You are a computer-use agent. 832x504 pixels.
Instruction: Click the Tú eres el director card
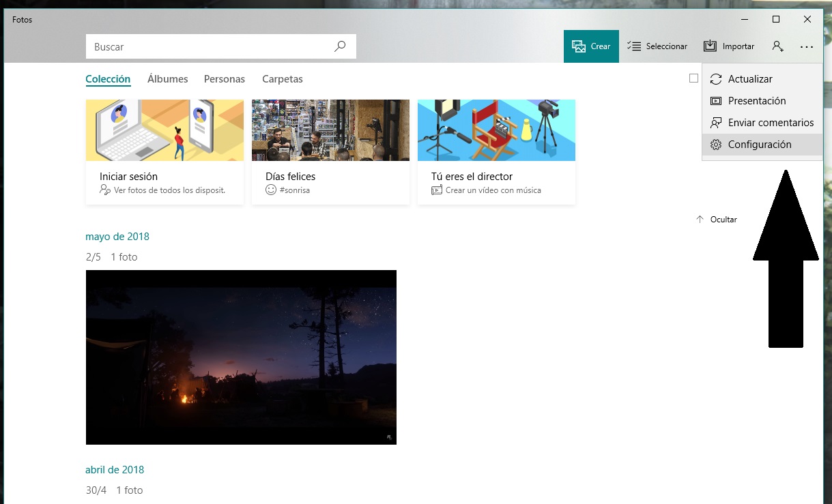[496, 151]
